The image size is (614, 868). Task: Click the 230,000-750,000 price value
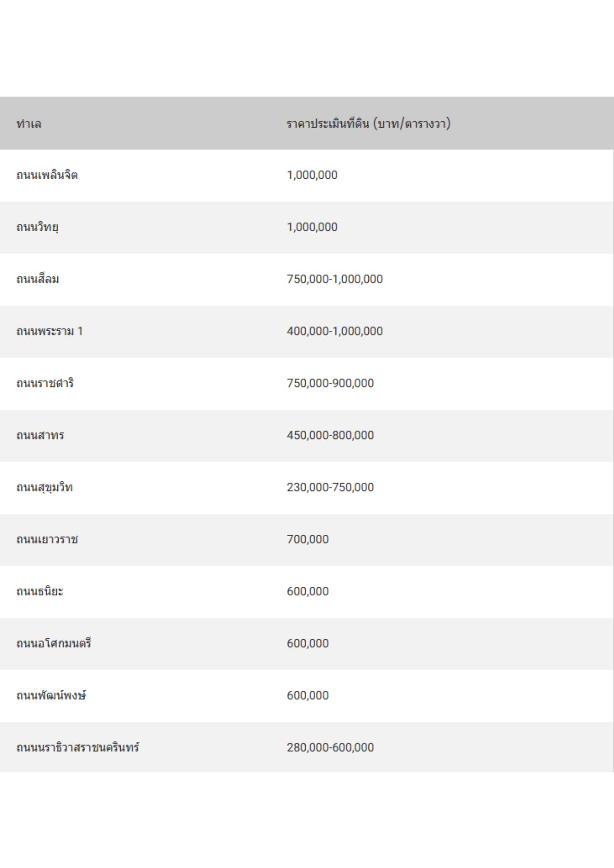coord(330,487)
